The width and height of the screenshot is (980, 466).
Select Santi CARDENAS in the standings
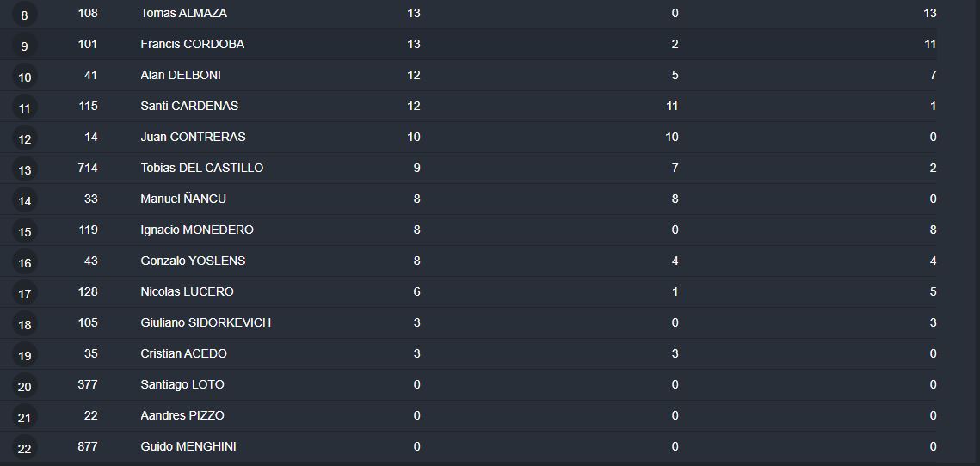189,106
